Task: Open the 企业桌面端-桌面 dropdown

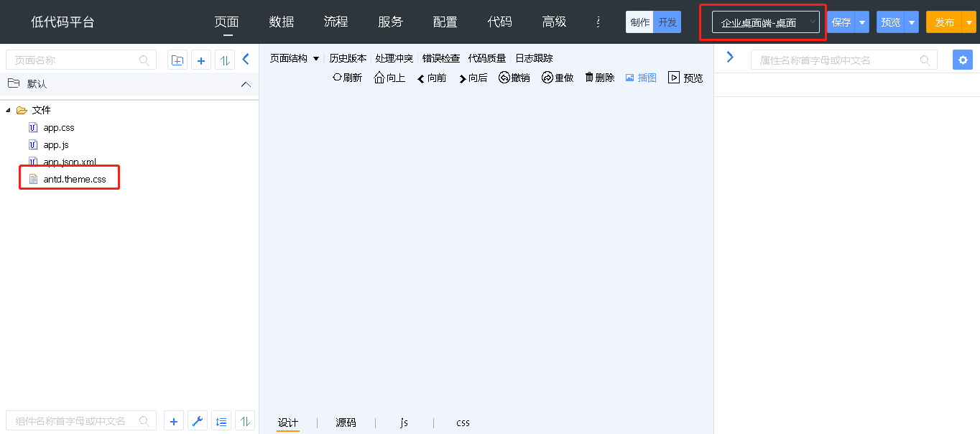Action: 765,22
